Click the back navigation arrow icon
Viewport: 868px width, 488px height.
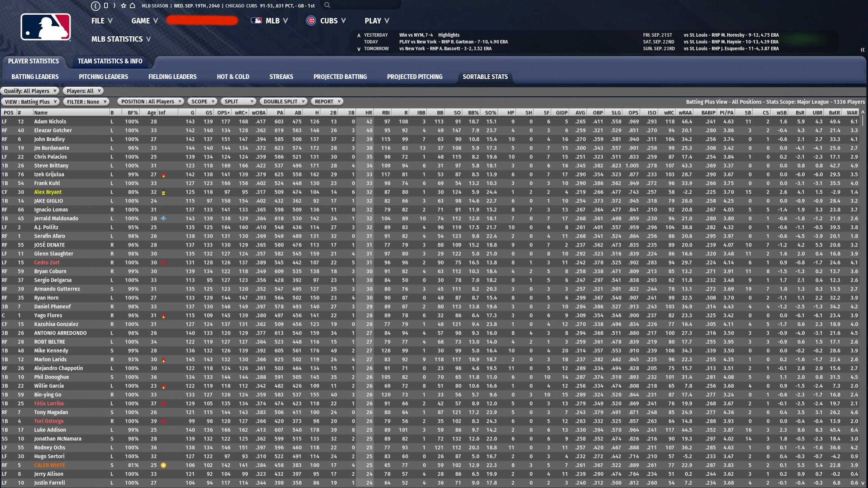pyautogui.click(x=95, y=6)
